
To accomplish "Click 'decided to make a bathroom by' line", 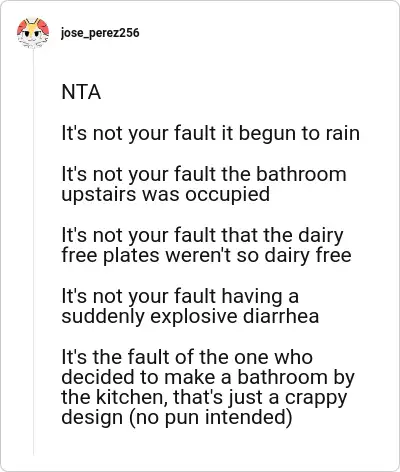I will [x=208, y=377].
